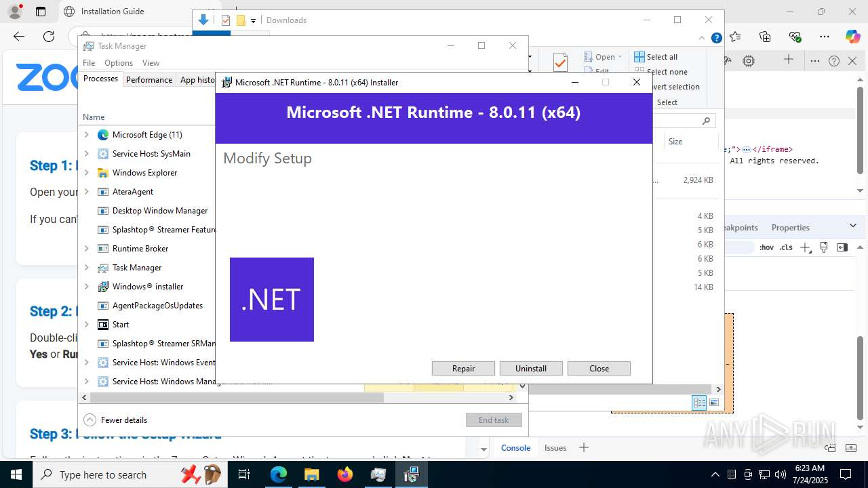
Task: Sort Downloads files by the Size column
Action: 675,142
